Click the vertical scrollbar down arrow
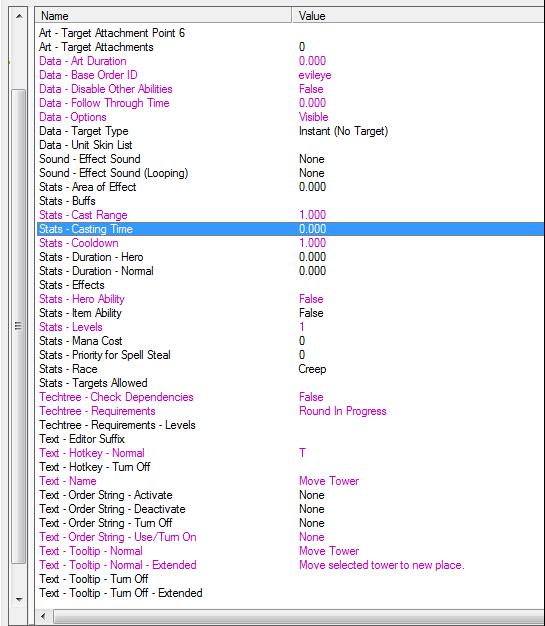The image size is (545, 626). (18, 599)
